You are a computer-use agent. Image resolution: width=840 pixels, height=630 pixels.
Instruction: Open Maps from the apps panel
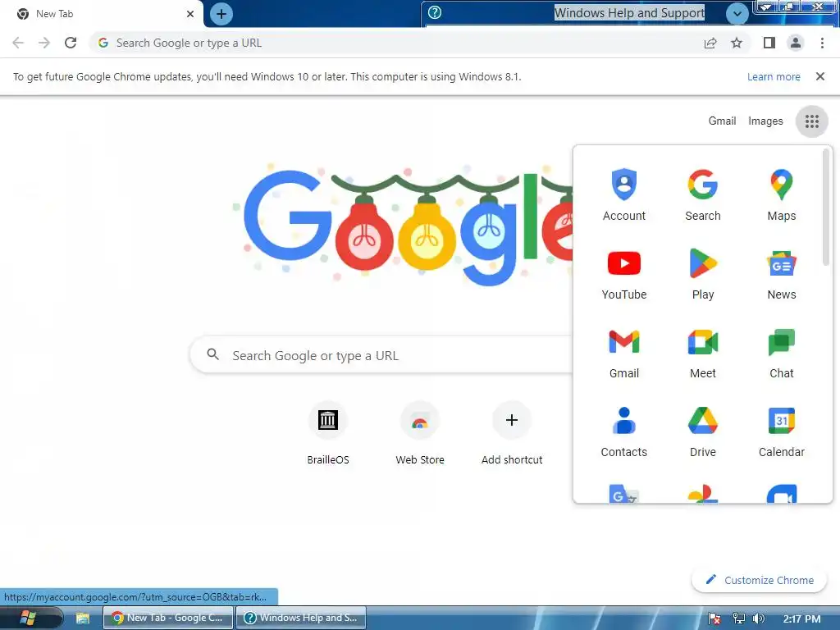click(x=781, y=195)
